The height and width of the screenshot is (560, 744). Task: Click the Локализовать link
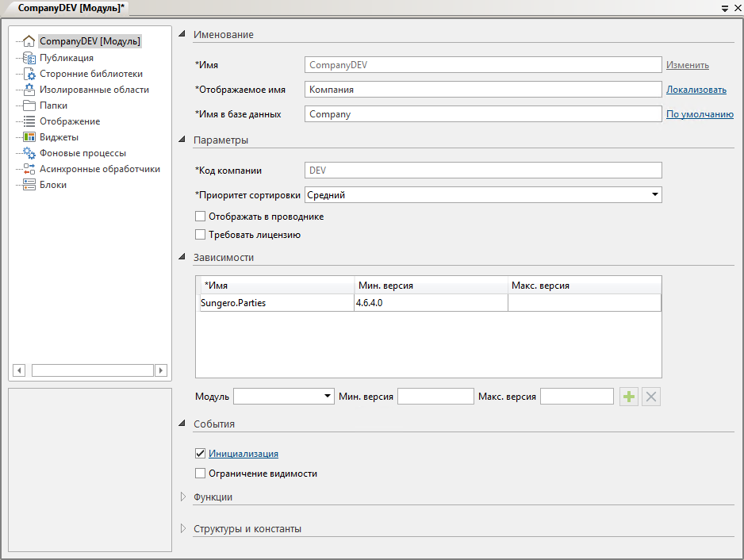pos(696,90)
